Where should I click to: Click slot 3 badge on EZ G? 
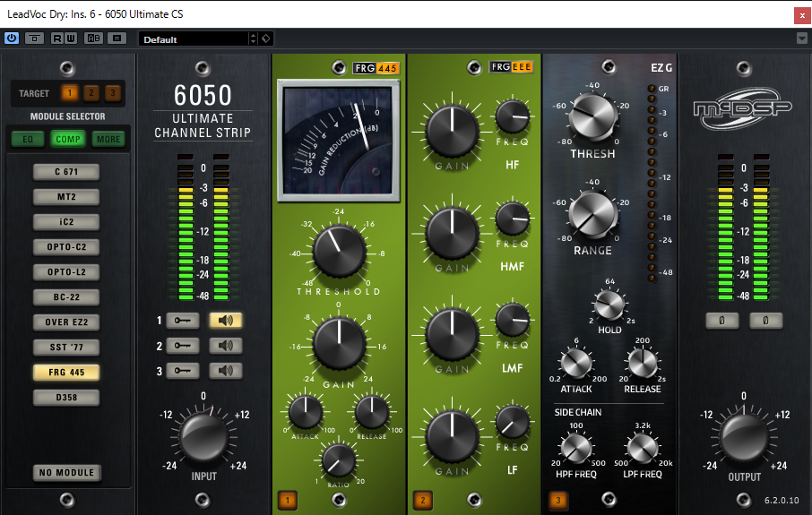557,500
